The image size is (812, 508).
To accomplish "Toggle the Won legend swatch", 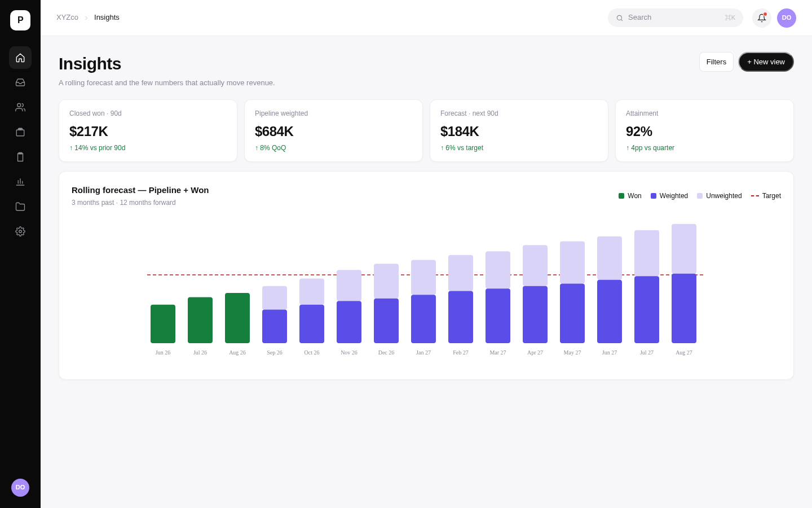I will [x=621, y=196].
